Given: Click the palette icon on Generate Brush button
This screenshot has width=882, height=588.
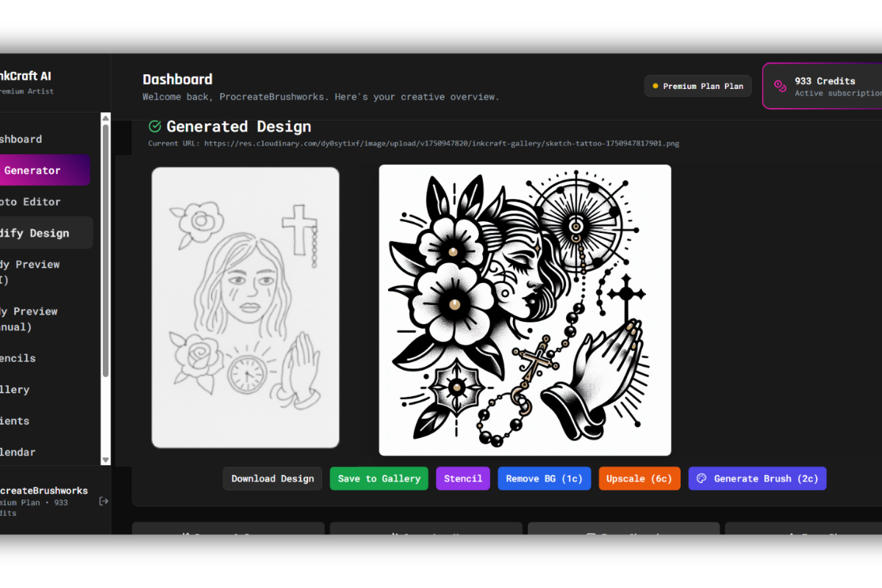Looking at the screenshot, I should pyautogui.click(x=702, y=478).
